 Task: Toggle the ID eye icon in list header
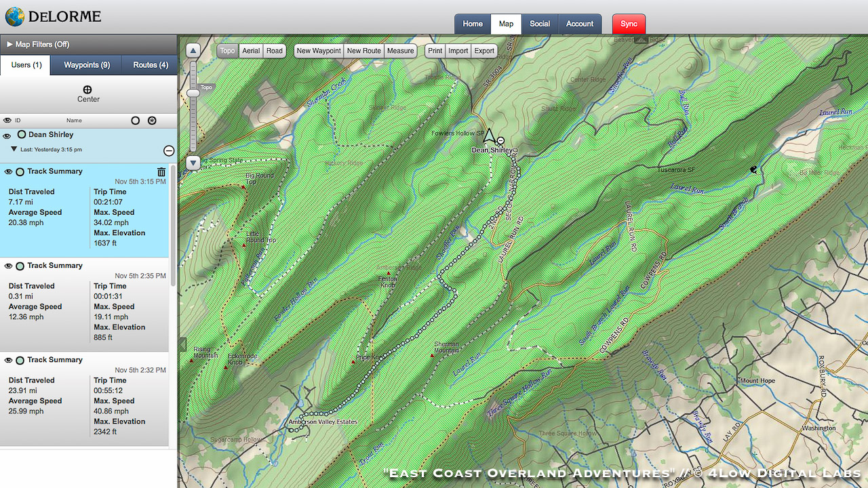click(x=6, y=120)
